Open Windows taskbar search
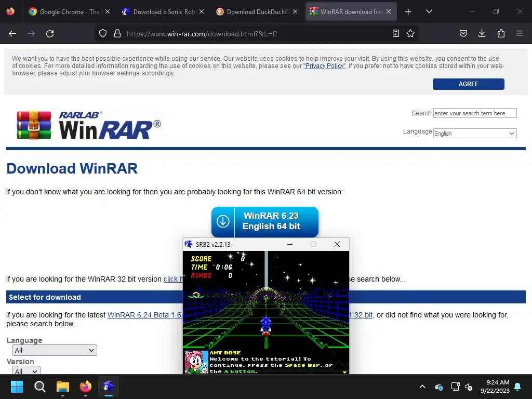 click(x=39, y=387)
